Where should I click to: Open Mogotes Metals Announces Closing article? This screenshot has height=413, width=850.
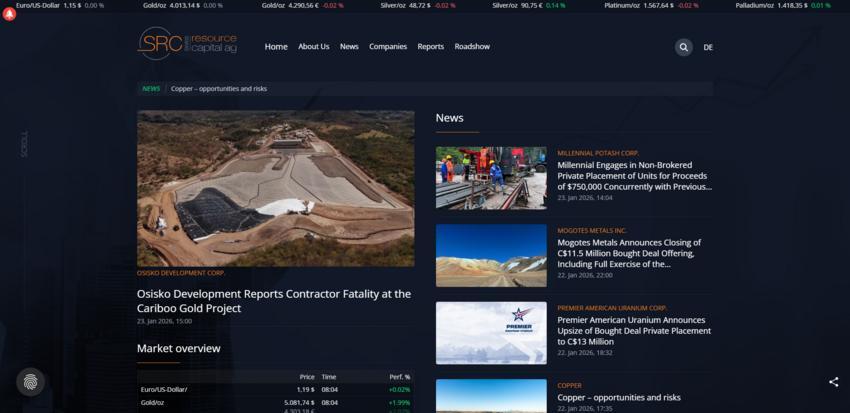tap(629, 253)
